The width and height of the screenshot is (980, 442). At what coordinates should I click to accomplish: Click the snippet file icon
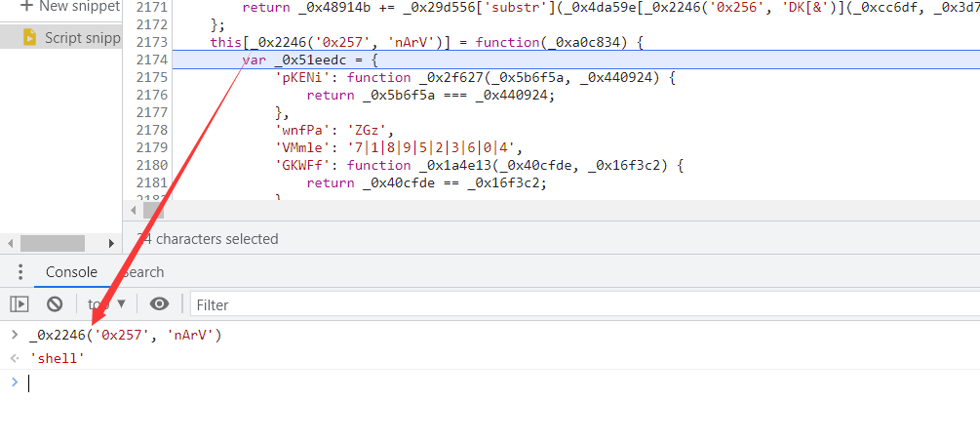(x=30, y=37)
